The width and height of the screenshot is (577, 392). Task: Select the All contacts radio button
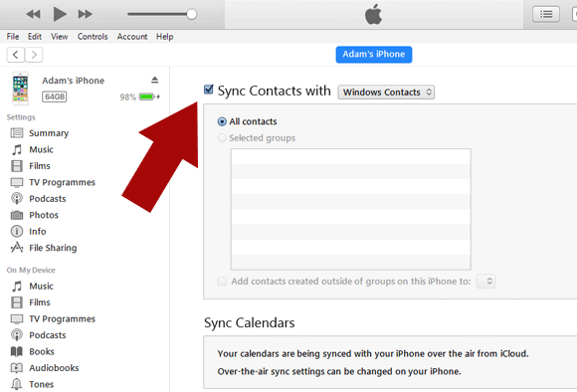(x=222, y=121)
